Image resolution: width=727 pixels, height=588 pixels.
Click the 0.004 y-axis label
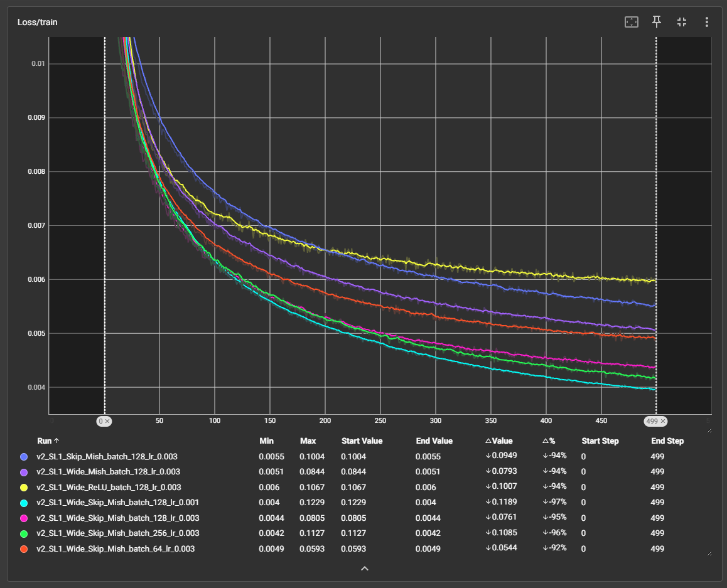click(36, 387)
